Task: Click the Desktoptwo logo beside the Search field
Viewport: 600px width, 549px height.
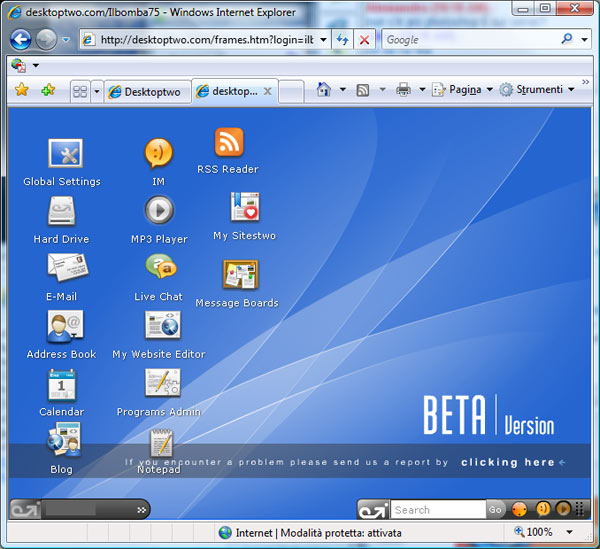Action: (x=373, y=510)
